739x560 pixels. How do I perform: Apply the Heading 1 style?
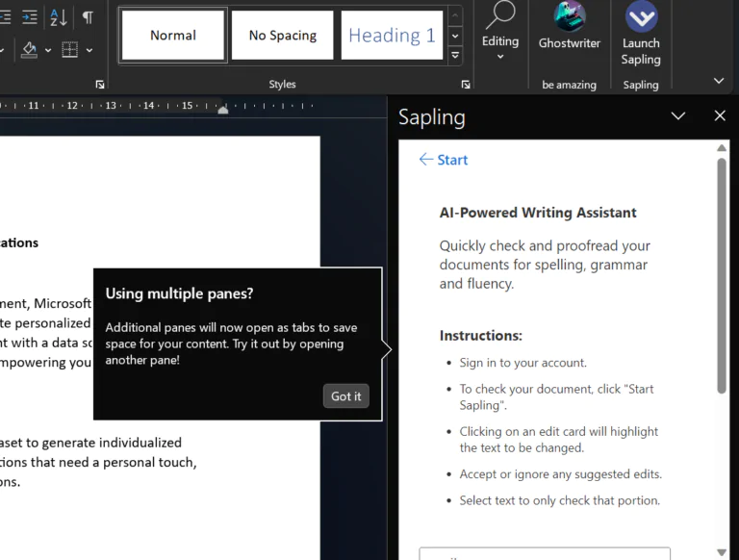coord(392,36)
